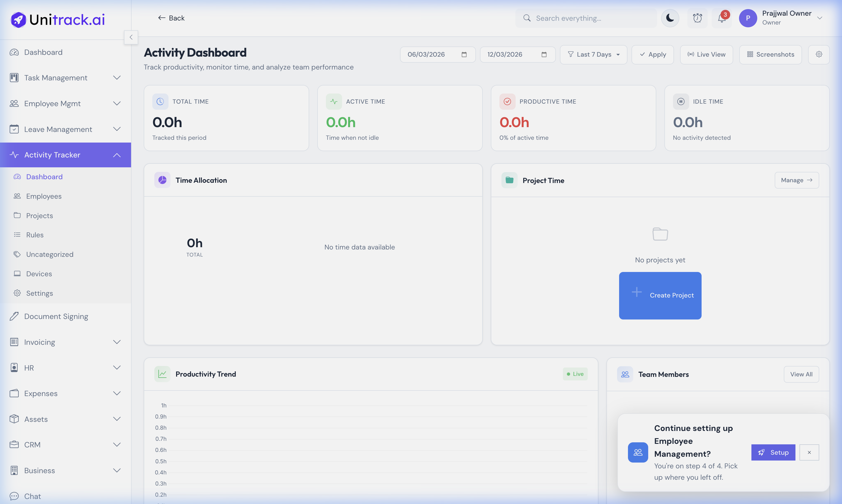Expand the Invoicing sidebar section

click(117, 342)
